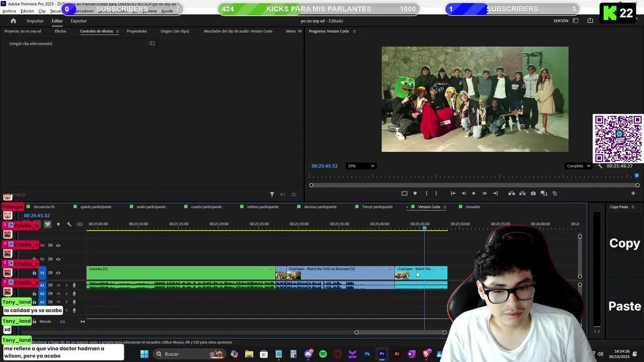Click the Paste button in Copy Pasta

pos(624,306)
